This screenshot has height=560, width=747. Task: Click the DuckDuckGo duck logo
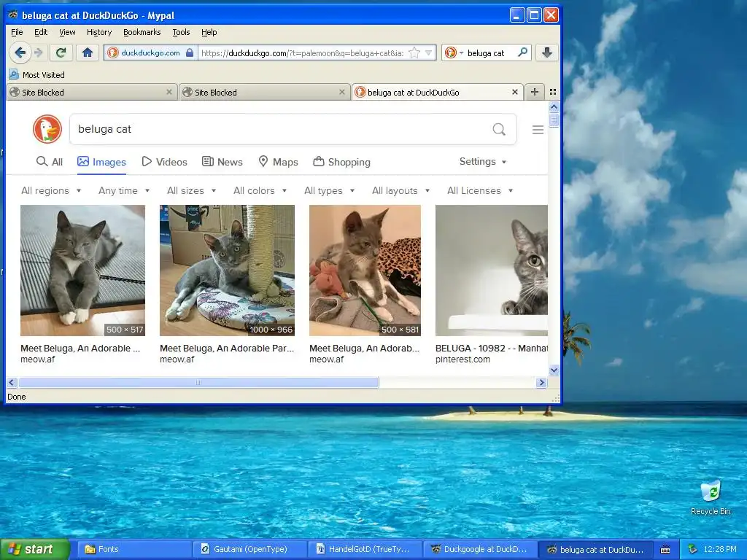pyautogui.click(x=47, y=129)
